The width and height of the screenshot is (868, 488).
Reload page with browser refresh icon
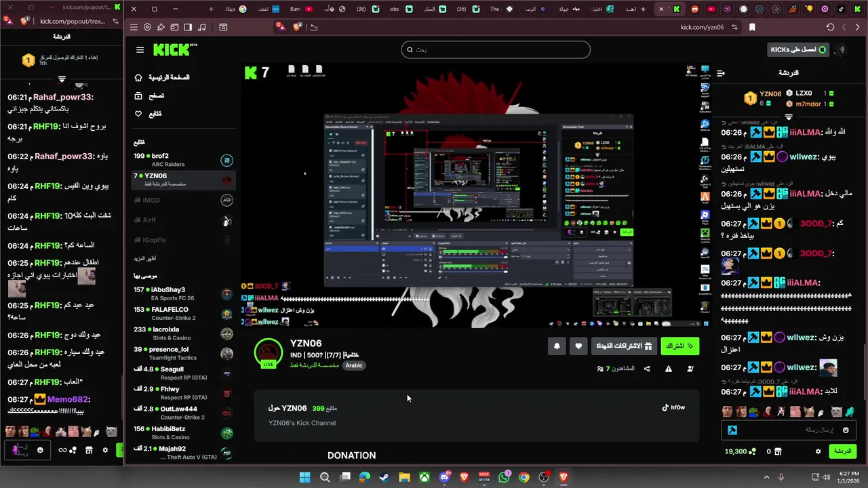830,27
